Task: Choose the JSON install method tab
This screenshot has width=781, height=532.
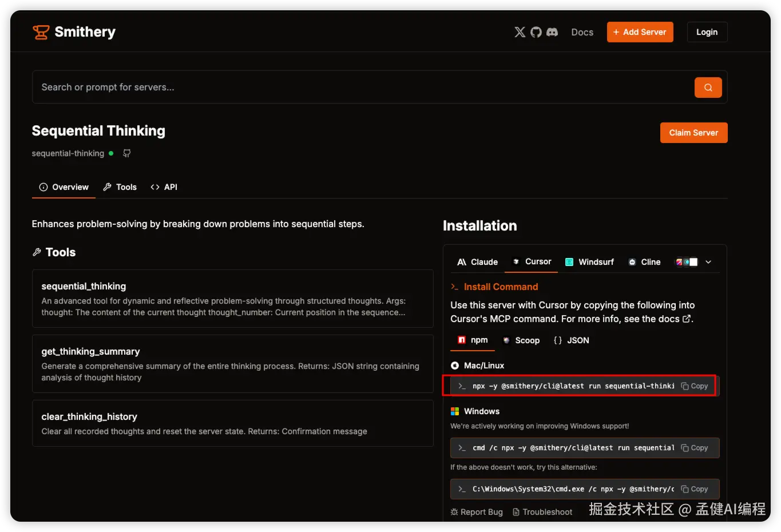Action: [x=571, y=340]
